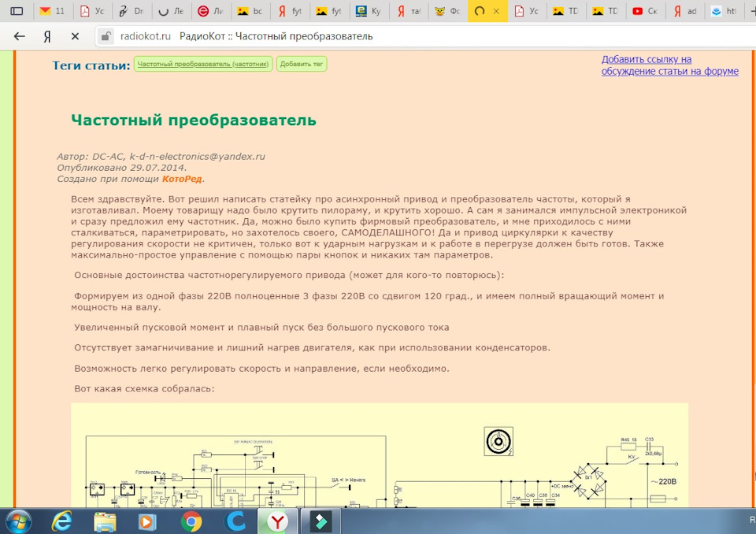Click 'Отсутствует замагничивание' line

coord(312,347)
